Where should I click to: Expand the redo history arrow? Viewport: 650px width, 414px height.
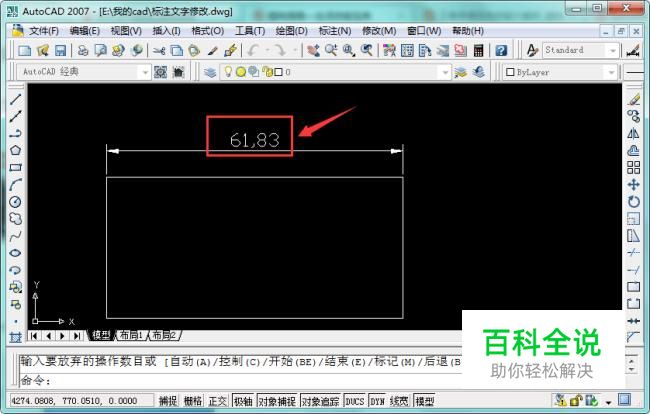(295, 51)
